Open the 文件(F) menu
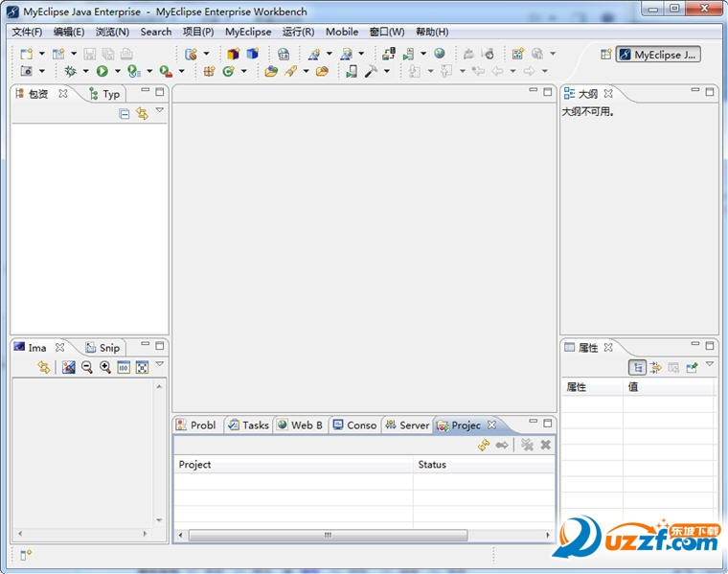This screenshot has width=728, height=574. [x=27, y=32]
